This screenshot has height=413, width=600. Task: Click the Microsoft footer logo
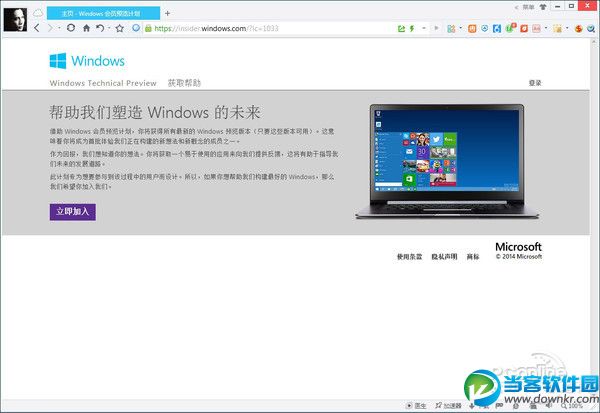518,246
